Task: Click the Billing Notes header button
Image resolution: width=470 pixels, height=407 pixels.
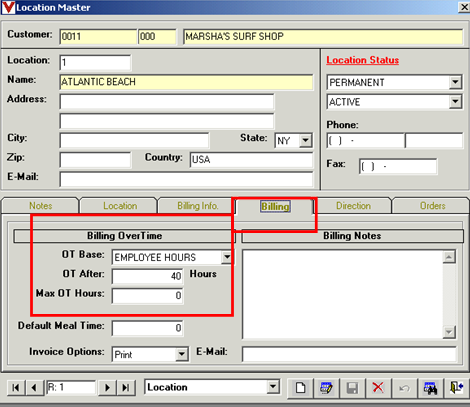Action: pos(352,236)
